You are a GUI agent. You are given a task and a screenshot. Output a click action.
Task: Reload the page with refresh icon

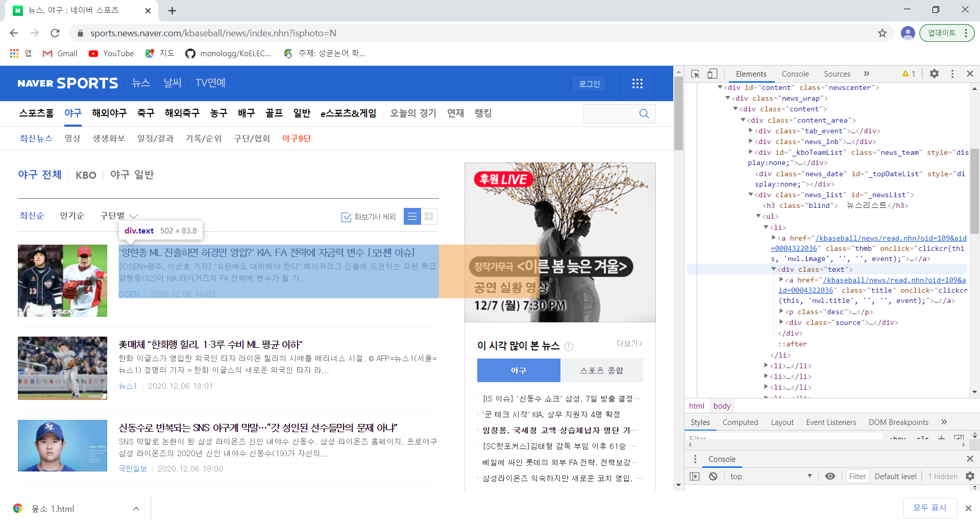click(x=55, y=33)
